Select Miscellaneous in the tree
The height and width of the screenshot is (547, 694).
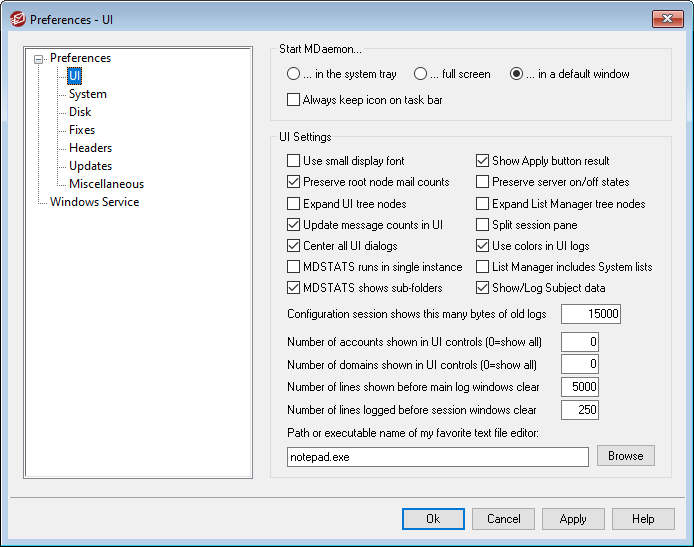(106, 184)
